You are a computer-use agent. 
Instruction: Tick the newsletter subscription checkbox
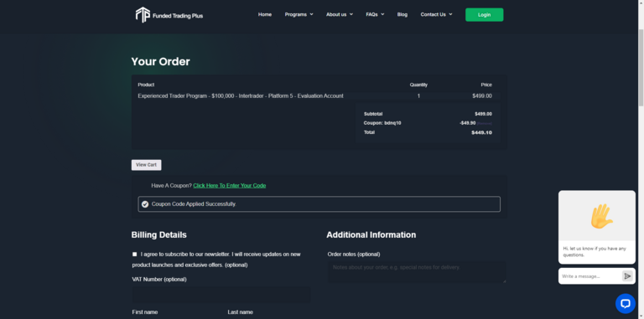click(134, 255)
